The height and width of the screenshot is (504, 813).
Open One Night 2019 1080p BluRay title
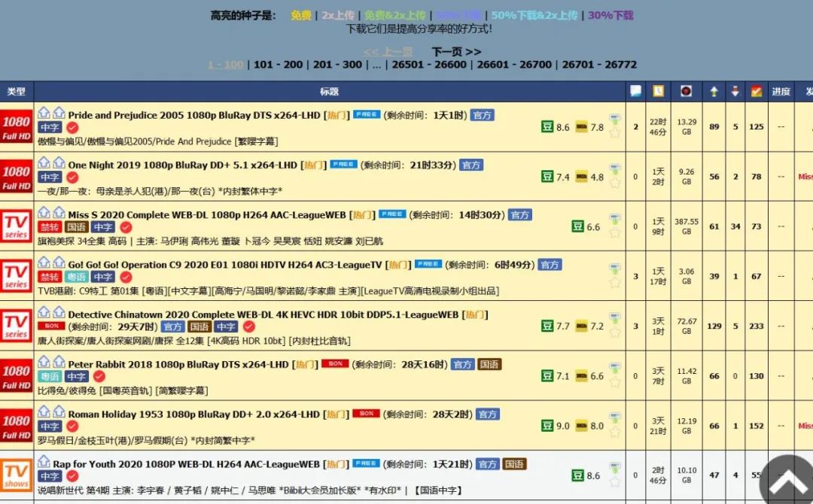point(182,165)
